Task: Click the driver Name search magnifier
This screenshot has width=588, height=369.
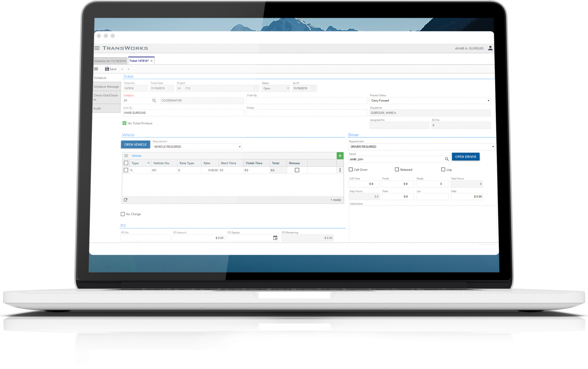Action: 447,159
